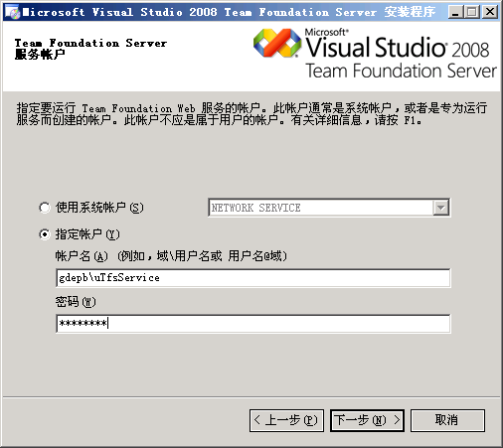This screenshot has height=448, width=503.
Task: Click into the password field
Action: 253,323
